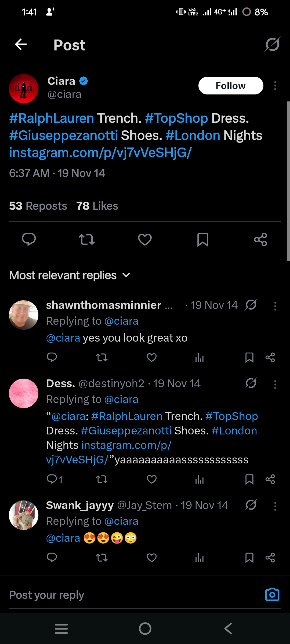Open the #RalphLauren hashtag in main post
Screen dimensions: 290x644
(x=52, y=118)
